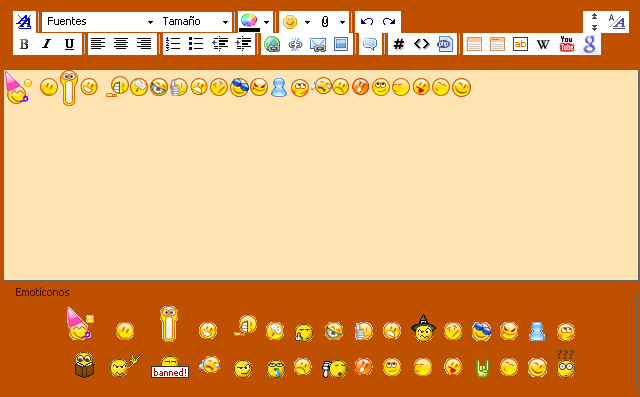Viewport: 640px width, 397px height.
Task: Expand the text color palette arrow
Action: tap(267, 22)
